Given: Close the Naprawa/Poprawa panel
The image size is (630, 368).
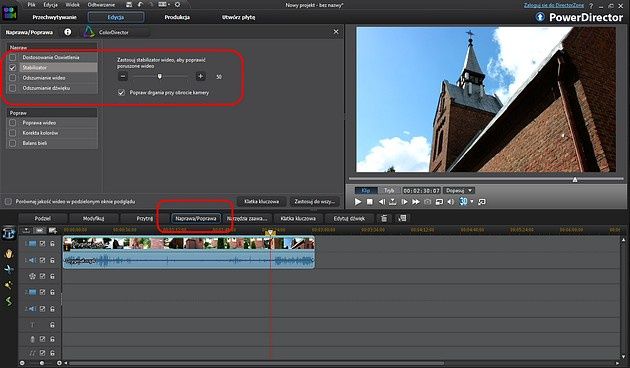Looking at the screenshot, I should pyautogui.click(x=336, y=32).
